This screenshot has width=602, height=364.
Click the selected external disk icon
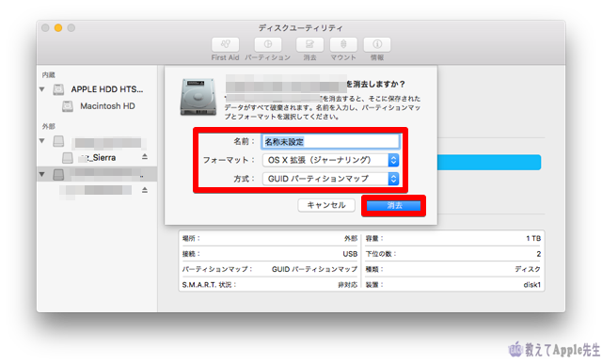click(58, 174)
